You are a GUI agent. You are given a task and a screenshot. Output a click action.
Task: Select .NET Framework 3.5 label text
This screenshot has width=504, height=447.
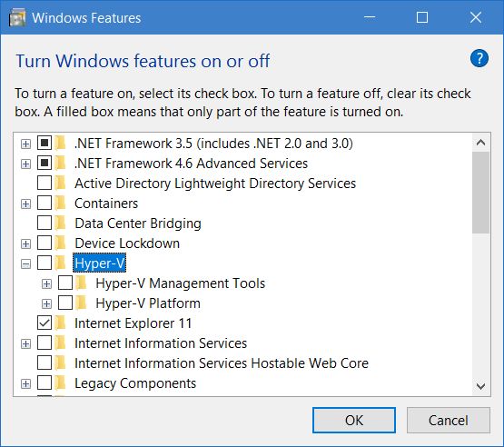(213, 144)
